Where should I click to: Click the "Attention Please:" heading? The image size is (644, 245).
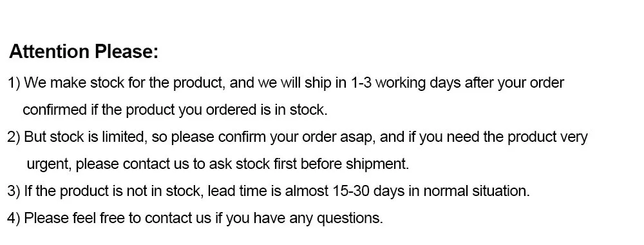[x=83, y=52]
